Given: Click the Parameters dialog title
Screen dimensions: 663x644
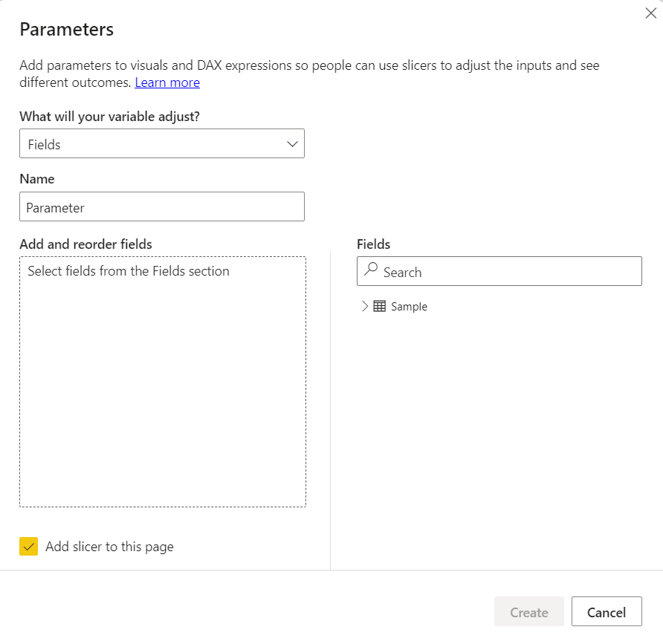Looking at the screenshot, I should coord(66,30).
